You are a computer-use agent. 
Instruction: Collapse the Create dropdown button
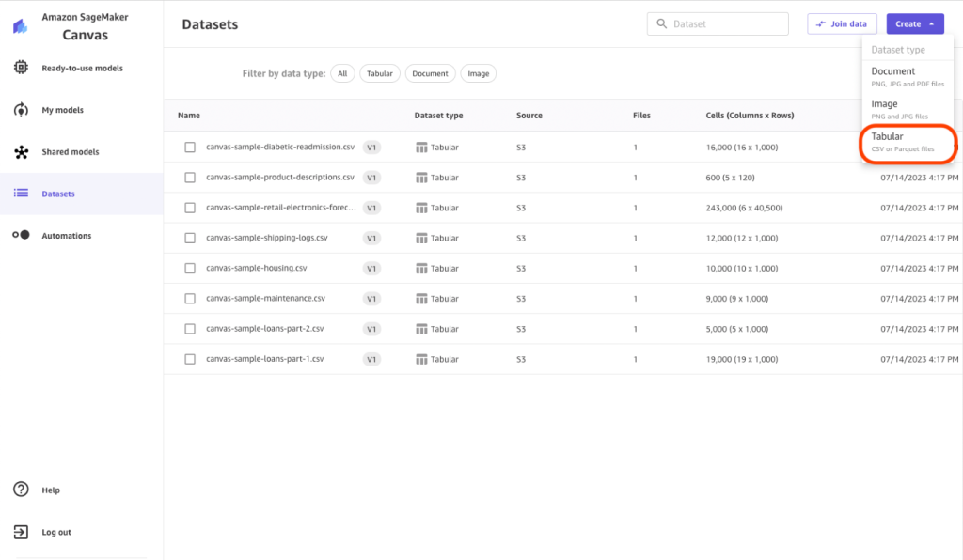(x=914, y=23)
